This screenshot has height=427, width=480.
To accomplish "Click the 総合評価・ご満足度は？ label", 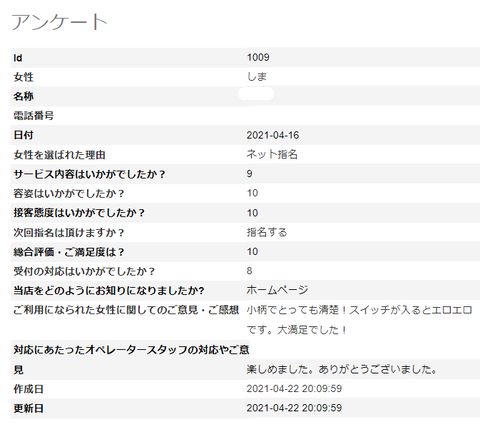I will point(69,252).
